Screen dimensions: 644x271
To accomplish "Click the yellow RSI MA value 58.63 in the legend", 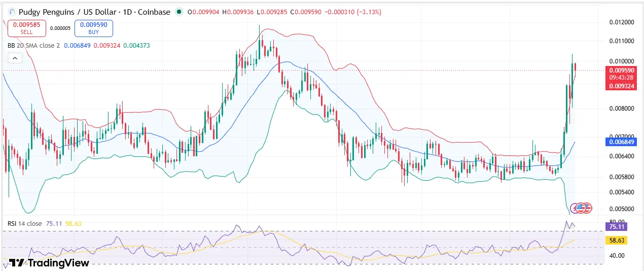I will point(74,223).
